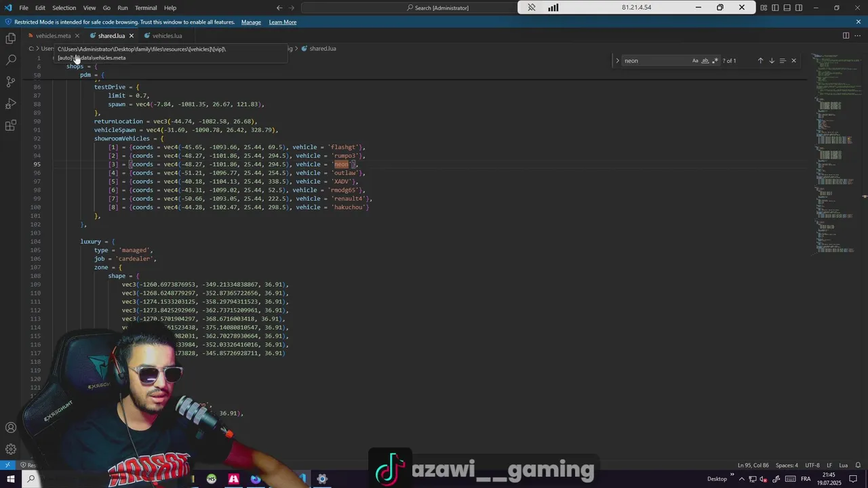
Task: Open Windows Start menu
Action: click(10, 479)
